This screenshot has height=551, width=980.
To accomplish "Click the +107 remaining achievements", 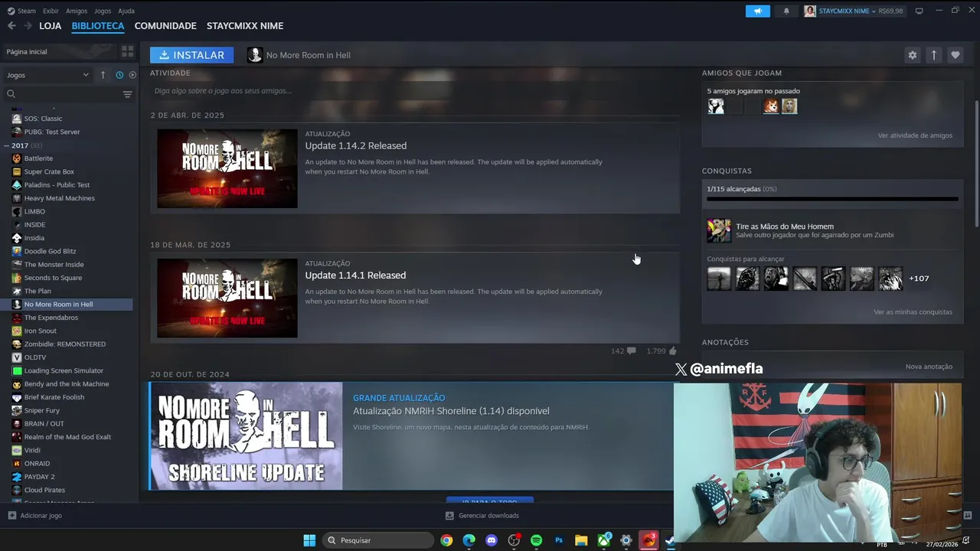I will 919,279.
